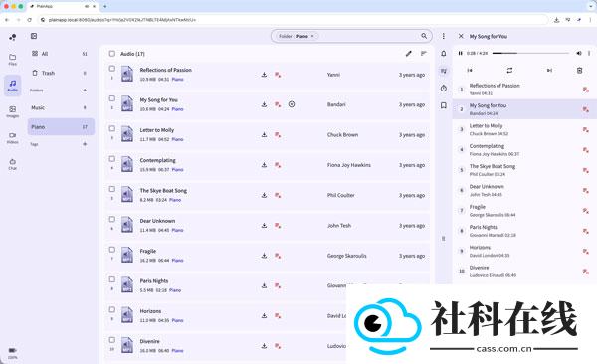The image size is (597, 364).
Task: Click the play indicator on My Song for You
Action: [292, 104]
